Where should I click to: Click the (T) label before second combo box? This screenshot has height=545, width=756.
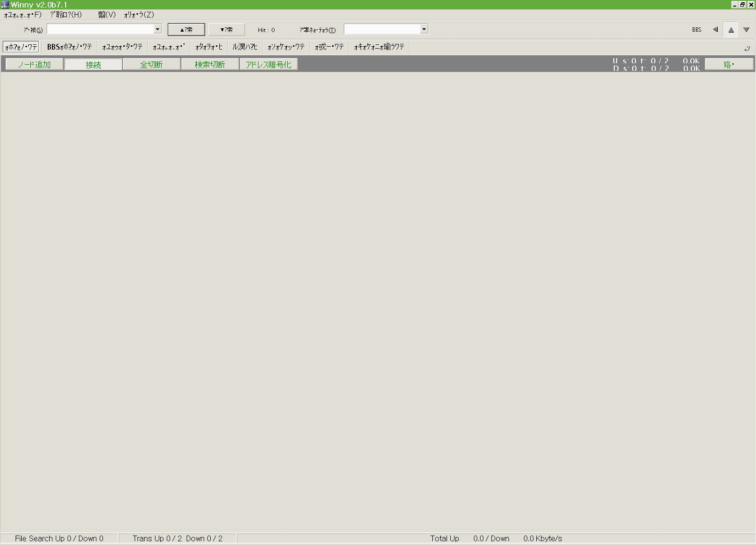[318, 30]
